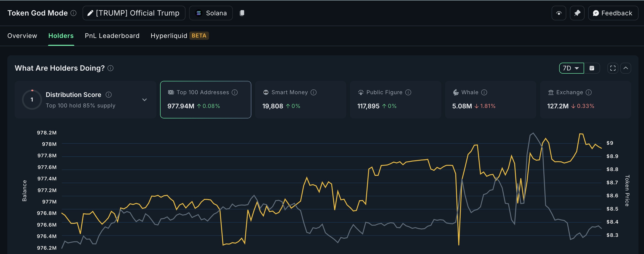Click the 19,808 Smart Money value
644x254 pixels.
[x=273, y=106]
